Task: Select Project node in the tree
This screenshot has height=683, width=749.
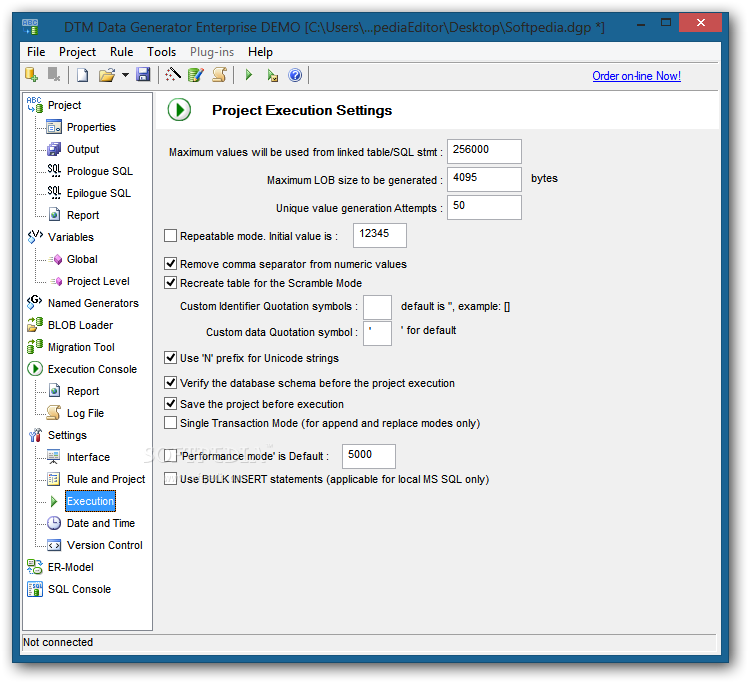Action: 64,105
